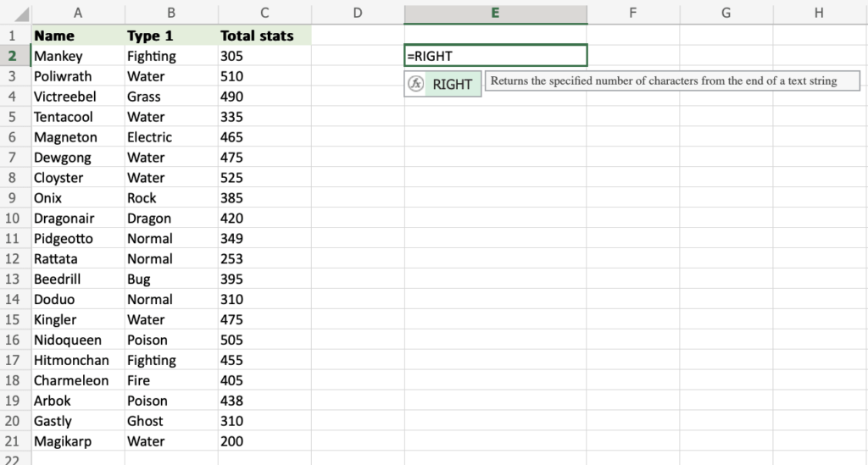
Task: Select the Mankey cell
Action: tap(78, 56)
